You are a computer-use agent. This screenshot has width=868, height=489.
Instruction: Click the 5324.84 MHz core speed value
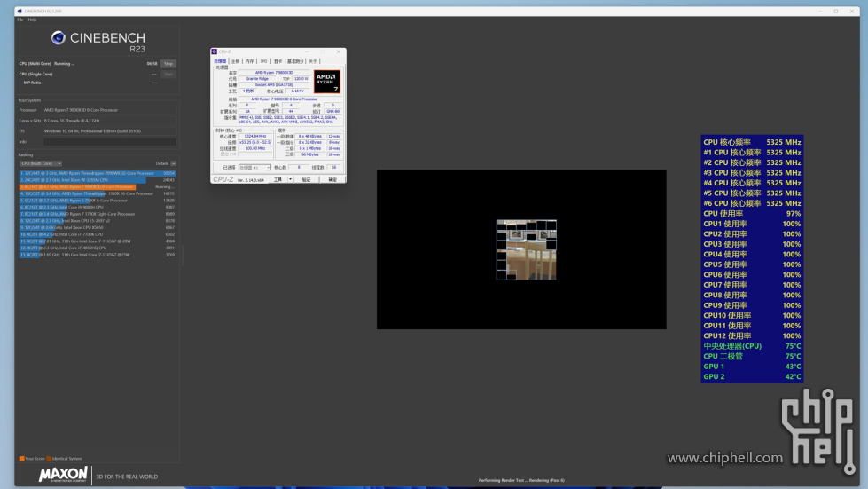pos(255,137)
